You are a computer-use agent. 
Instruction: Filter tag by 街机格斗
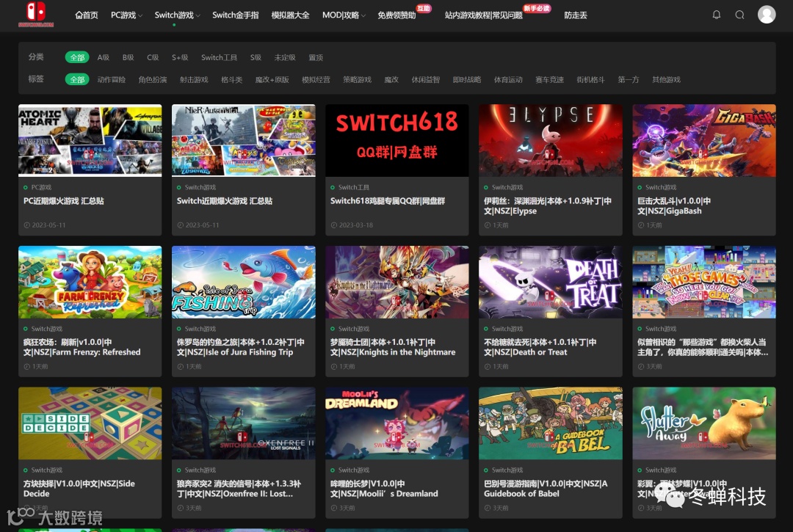tap(590, 80)
